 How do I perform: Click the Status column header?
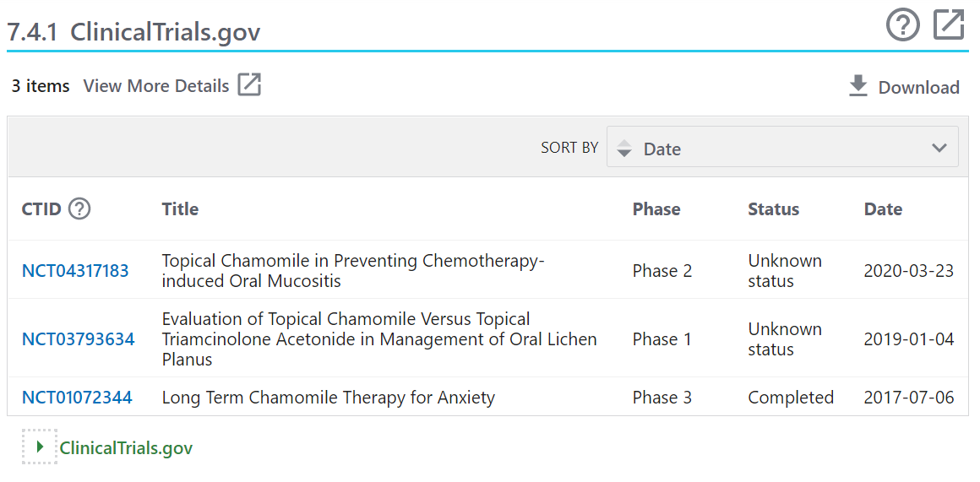pyautogui.click(x=773, y=209)
